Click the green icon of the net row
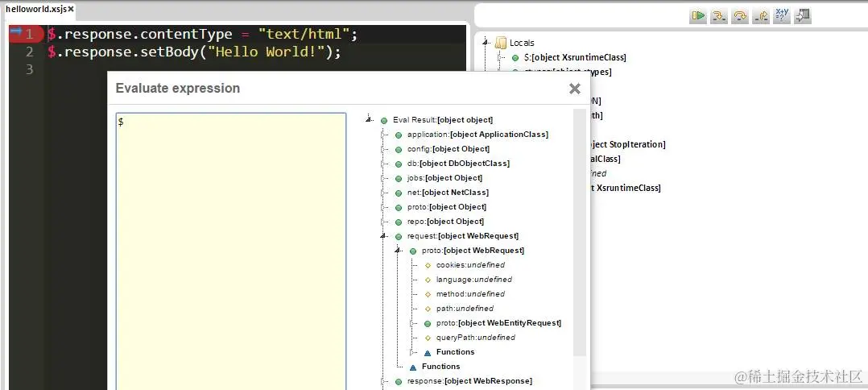This screenshot has width=868, height=390. point(399,193)
